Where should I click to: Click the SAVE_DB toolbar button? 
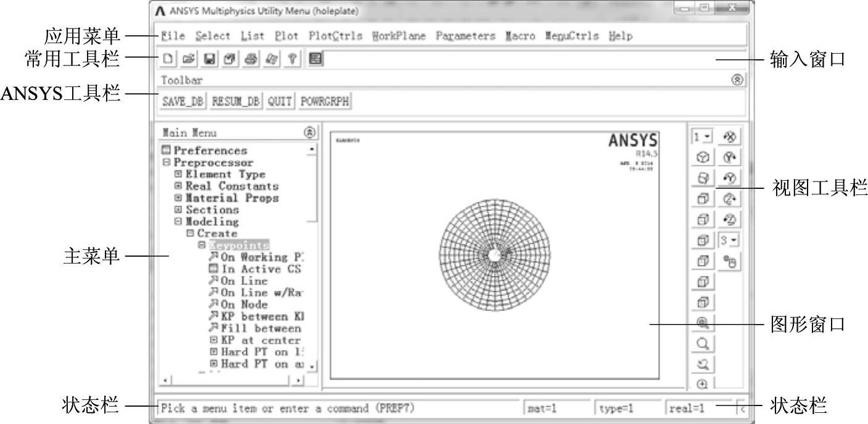(183, 102)
